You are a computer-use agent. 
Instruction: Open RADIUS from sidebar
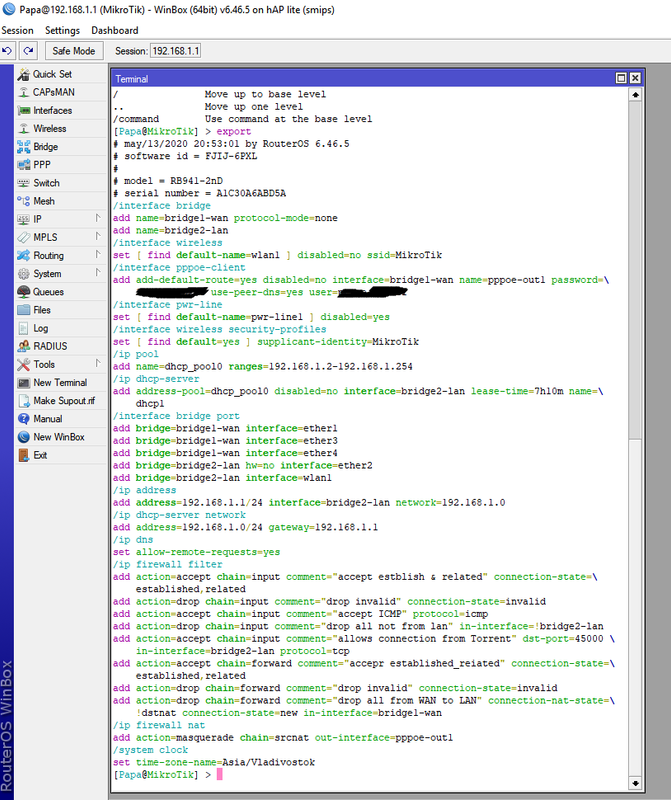tap(61, 346)
